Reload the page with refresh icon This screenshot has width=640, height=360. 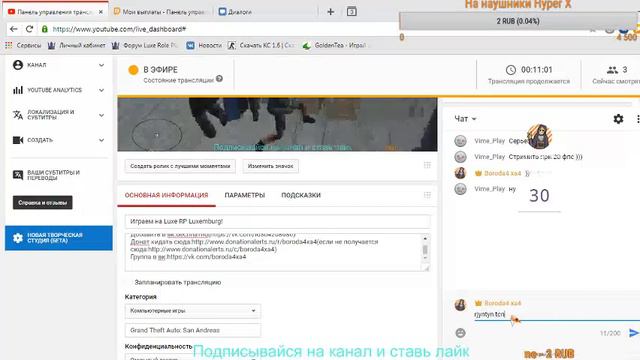[x=29, y=29]
